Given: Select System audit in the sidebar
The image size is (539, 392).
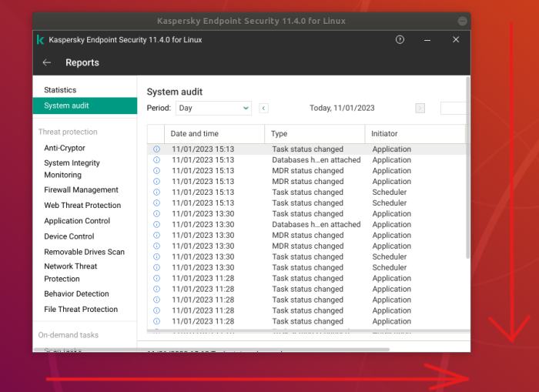Looking at the screenshot, I should [x=85, y=106].
